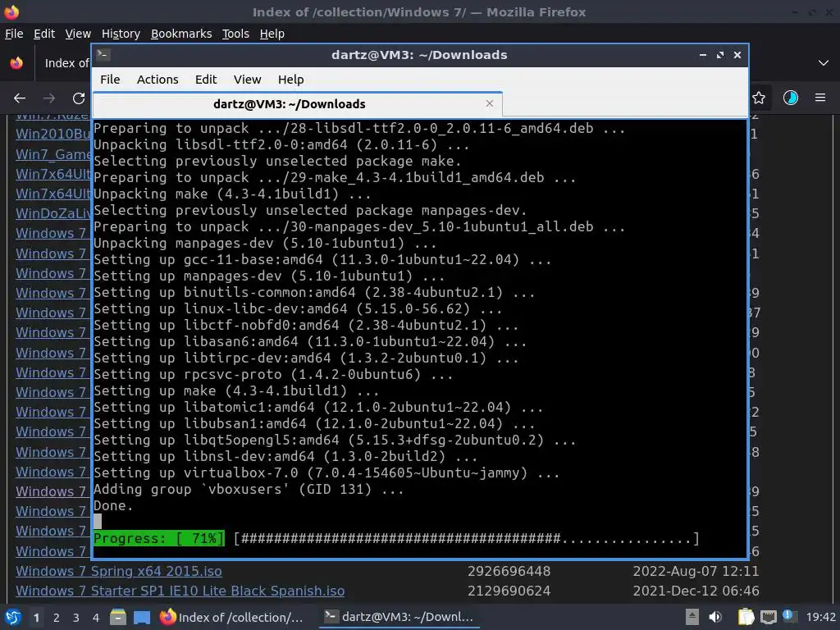Open removable media eject tray icon
The width and height of the screenshot is (840, 630).
(x=692, y=617)
